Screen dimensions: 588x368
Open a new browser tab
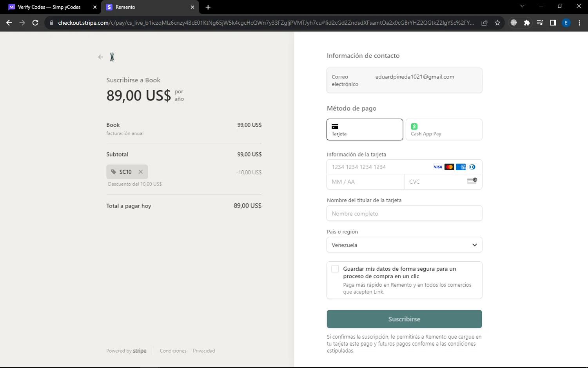208,7
